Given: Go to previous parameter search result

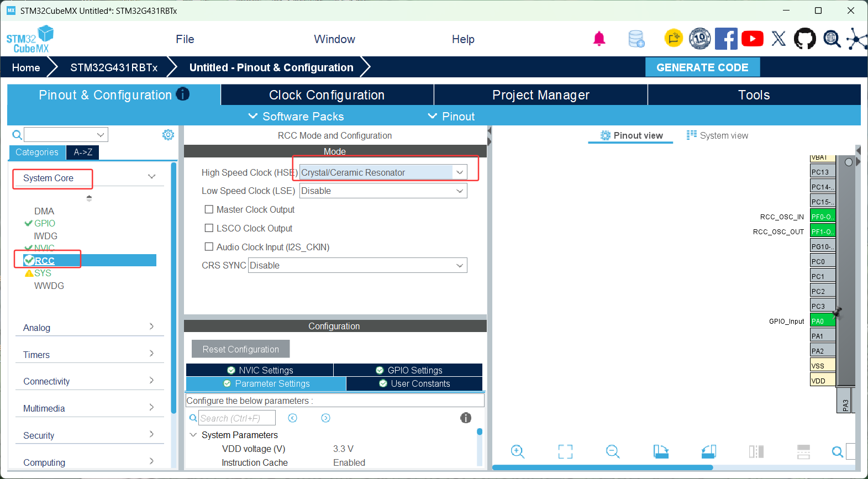Looking at the screenshot, I should [x=293, y=418].
